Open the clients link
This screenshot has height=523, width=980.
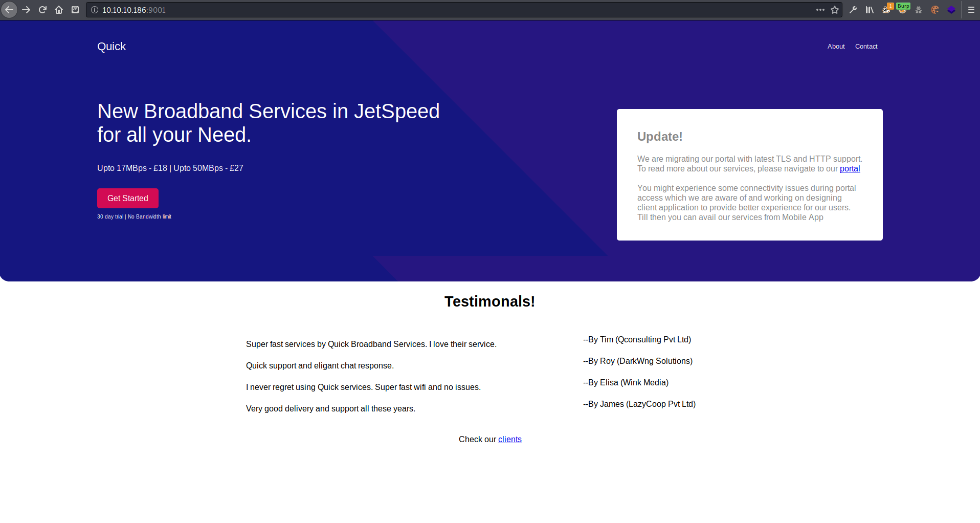click(510, 440)
